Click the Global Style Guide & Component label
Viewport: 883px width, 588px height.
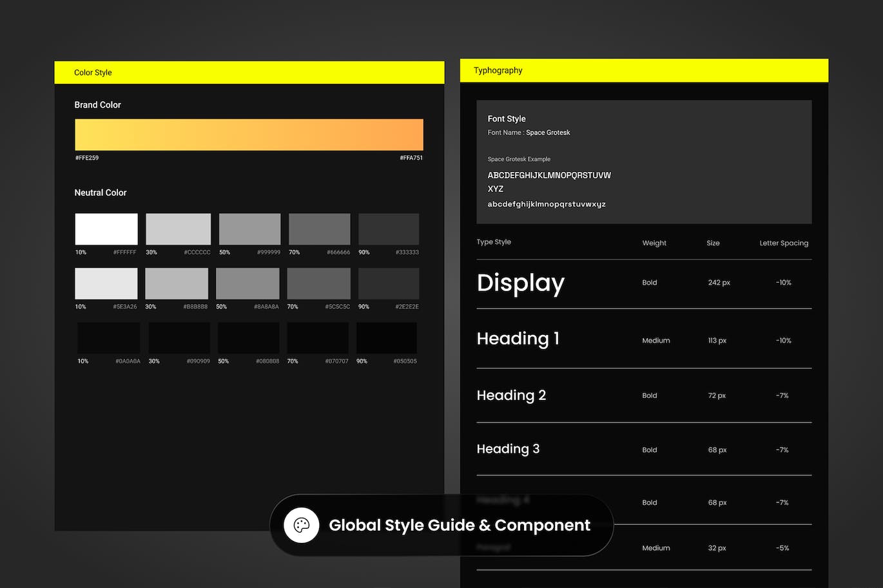point(459,526)
